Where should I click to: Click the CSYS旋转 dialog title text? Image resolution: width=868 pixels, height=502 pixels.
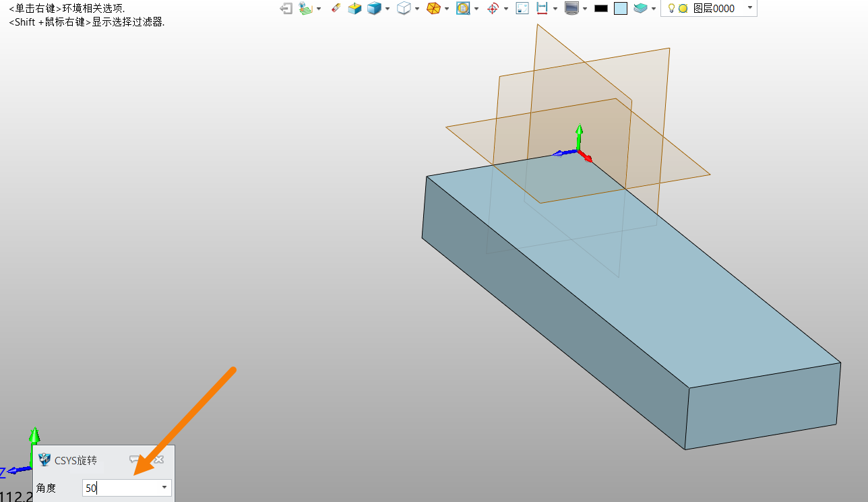click(x=75, y=461)
